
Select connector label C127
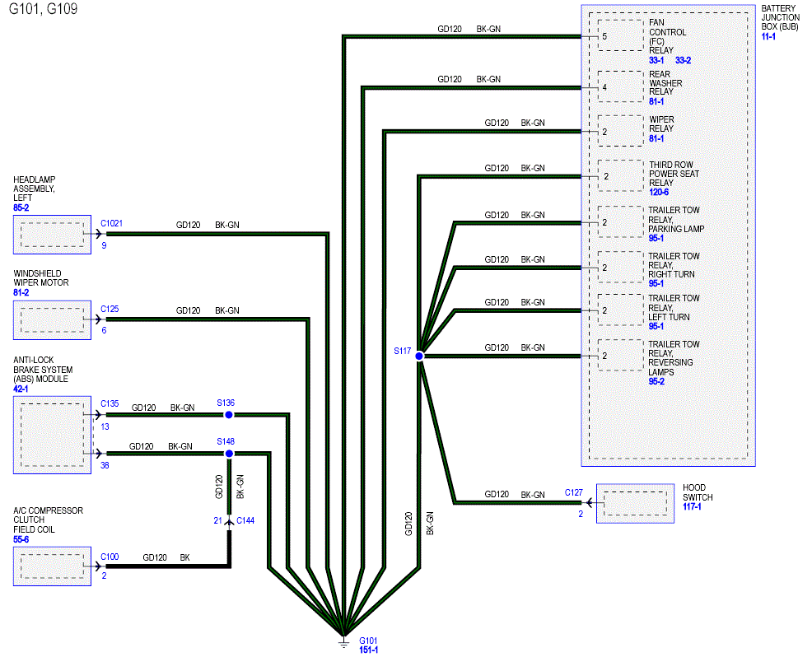[574, 492]
